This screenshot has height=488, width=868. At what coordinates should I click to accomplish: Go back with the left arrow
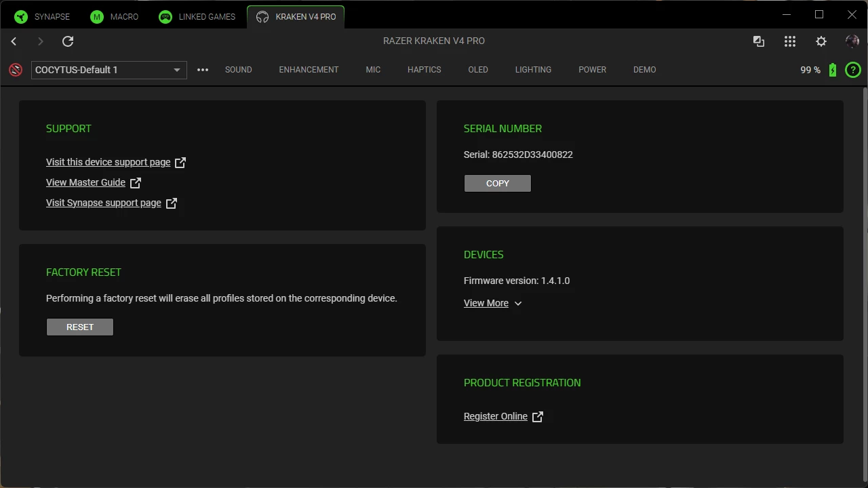[x=14, y=41]
